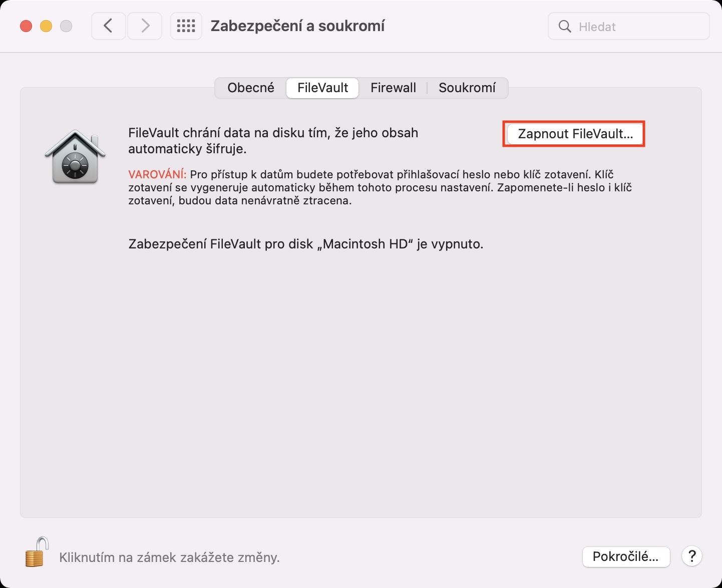
Task: Click the red VAROVÁNÍ warning label
Action: (157, 174)
